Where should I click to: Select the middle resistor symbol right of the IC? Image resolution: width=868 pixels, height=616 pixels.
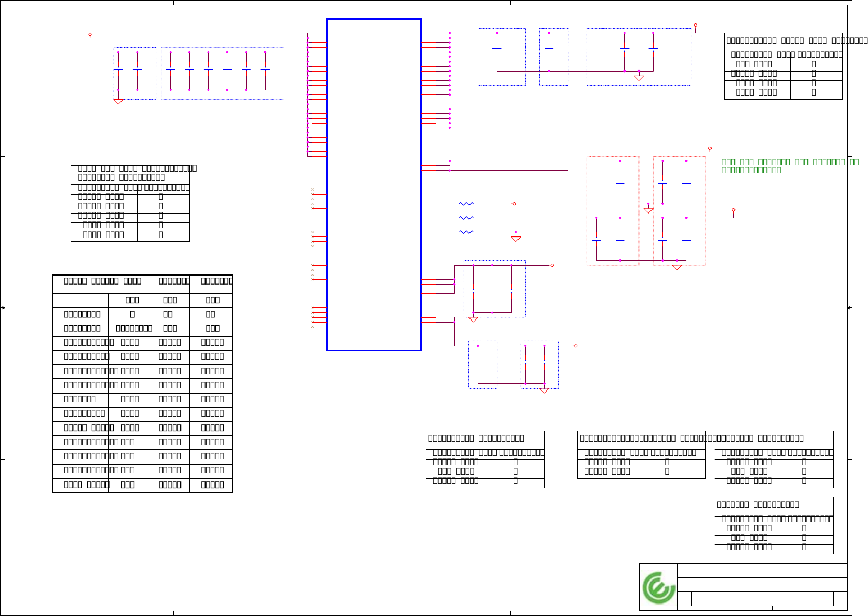[x=466, y=218]
